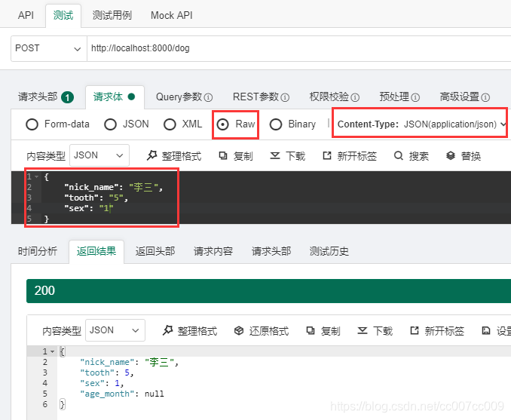Click "nick_name" line in response JSON
Viewport: 511px width, 420px height.
tap(129, 362)
